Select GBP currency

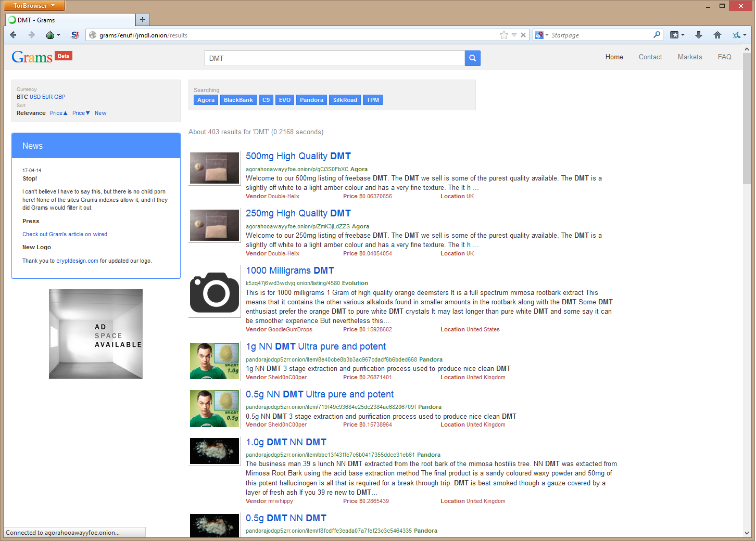[x=60, y=97]
